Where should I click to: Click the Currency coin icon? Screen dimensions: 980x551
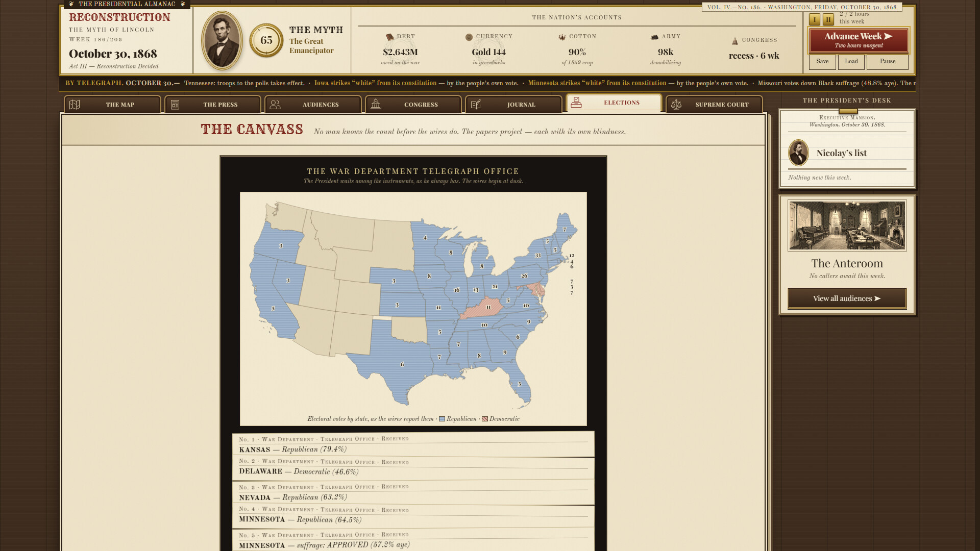[x=469, y=37]
